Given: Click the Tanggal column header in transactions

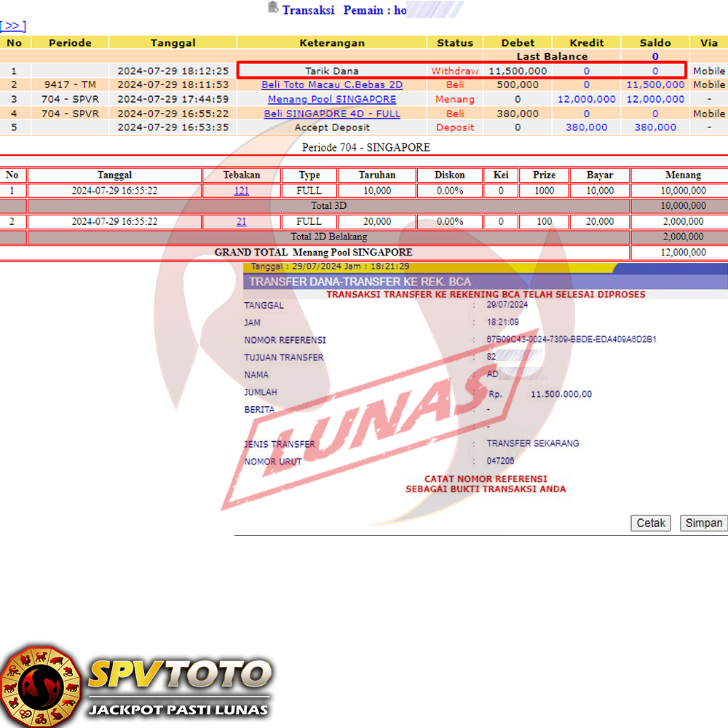Looking at the screenshot, I should click(x=173, y=43).
